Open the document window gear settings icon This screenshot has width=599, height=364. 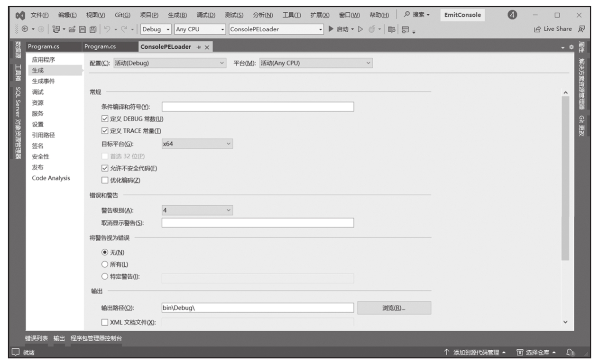point(571,47)
